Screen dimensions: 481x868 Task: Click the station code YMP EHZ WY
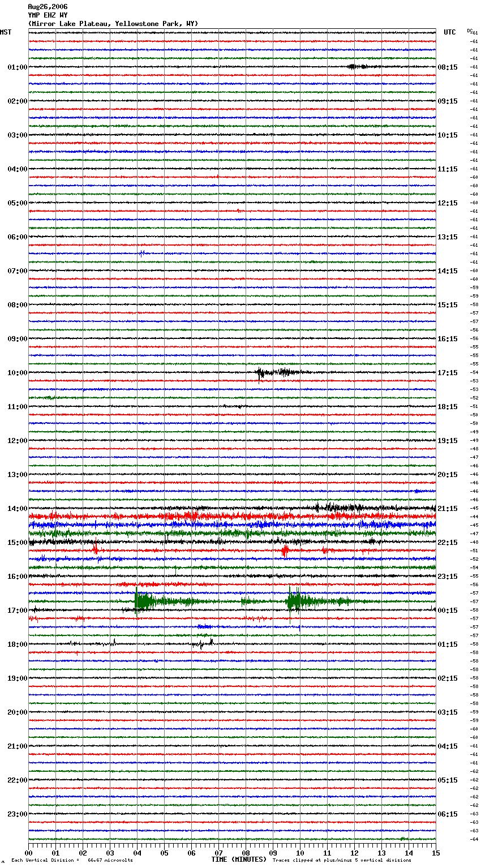point(48,15)
